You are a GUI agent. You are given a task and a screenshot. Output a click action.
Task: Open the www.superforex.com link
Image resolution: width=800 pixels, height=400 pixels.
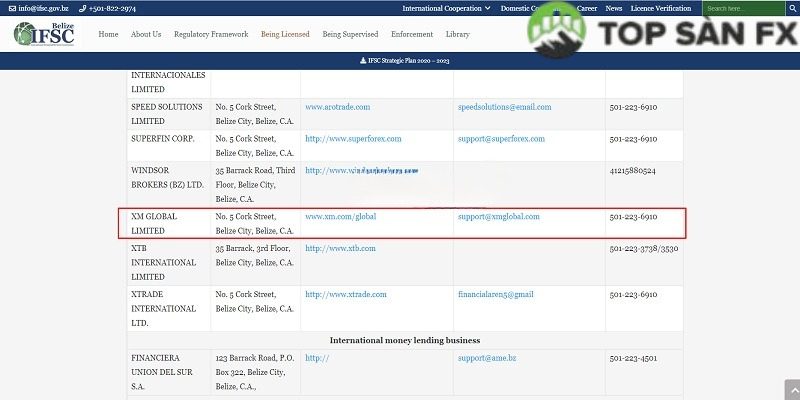[353, 139]
